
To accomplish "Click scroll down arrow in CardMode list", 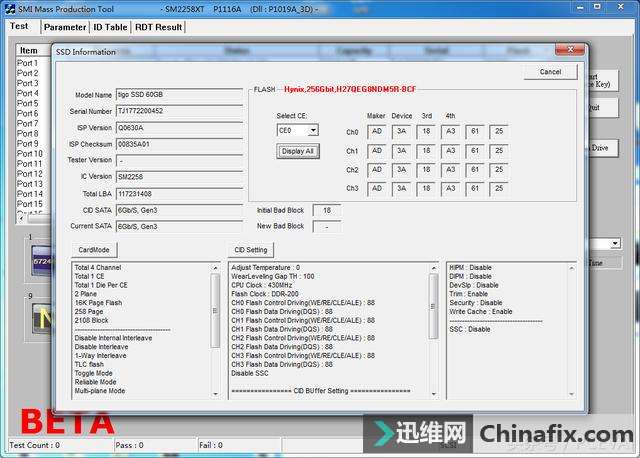I will pos(216,394).
